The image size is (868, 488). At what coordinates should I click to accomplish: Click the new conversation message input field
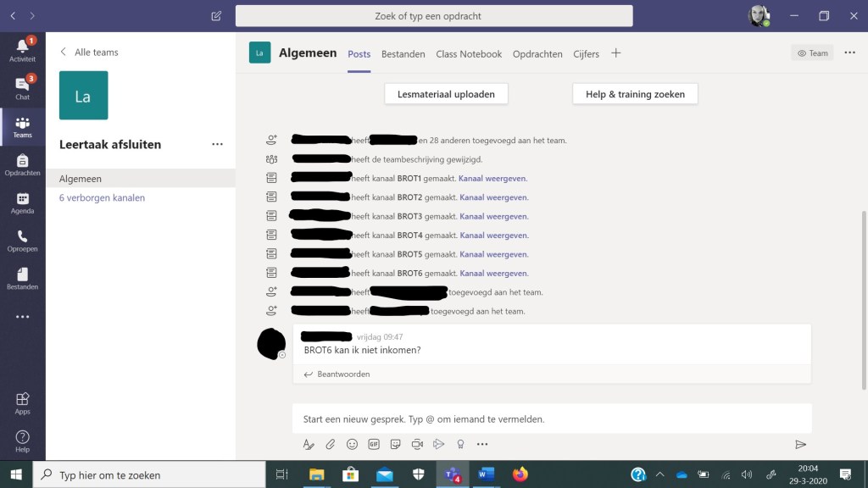point(551,419)
